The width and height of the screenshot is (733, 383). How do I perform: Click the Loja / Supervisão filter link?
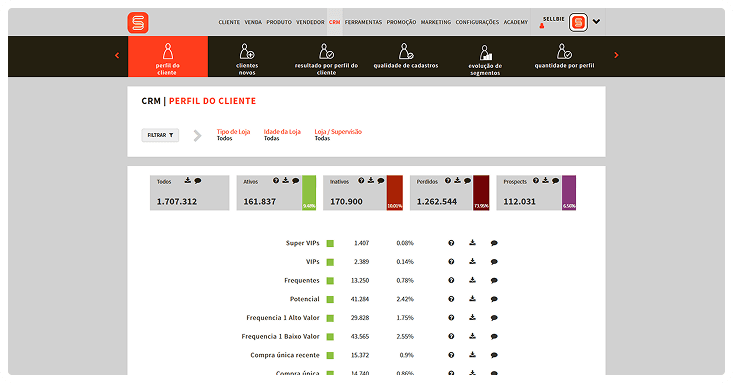pos(338,132)
